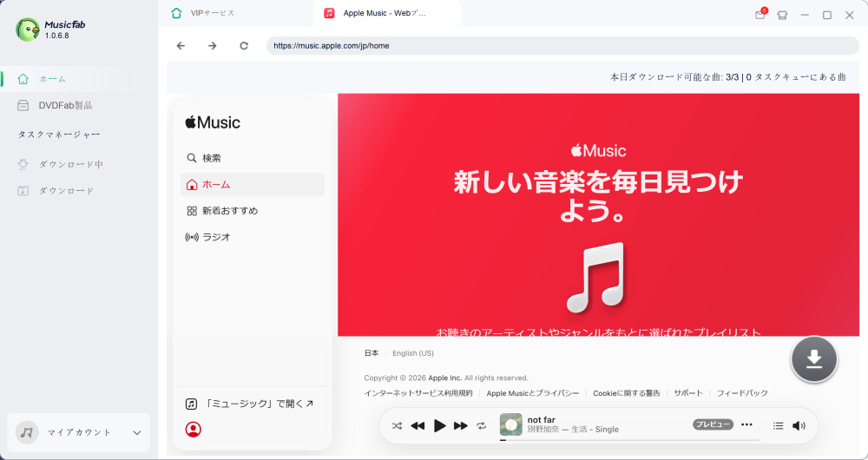Click the Apple Music logo in sidebar
The width and height of the screenshot is (868, 460).
213,122
